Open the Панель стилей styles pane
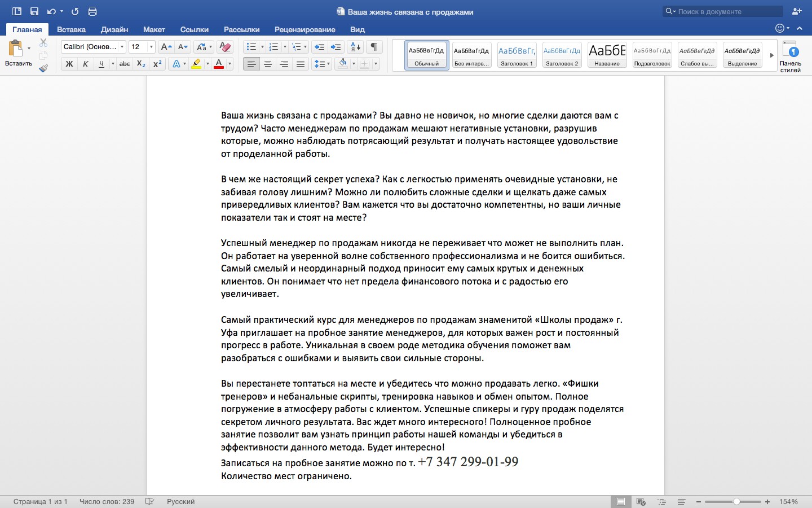 click(791, 56)
